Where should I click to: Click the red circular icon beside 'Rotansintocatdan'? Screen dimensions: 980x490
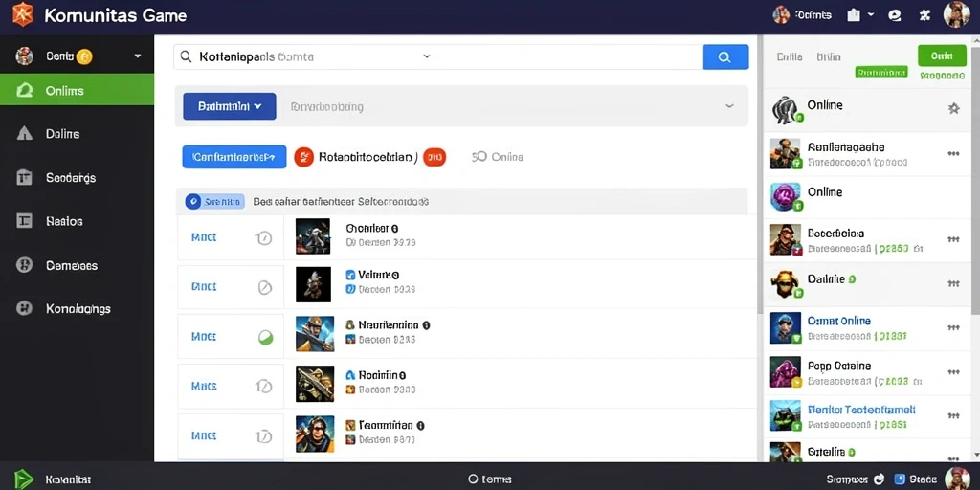[x=303, y=157]
